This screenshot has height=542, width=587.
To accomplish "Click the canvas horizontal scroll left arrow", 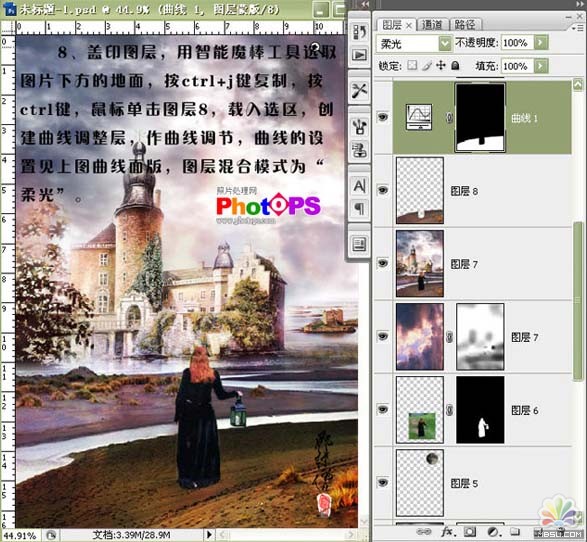I will 223,535.
